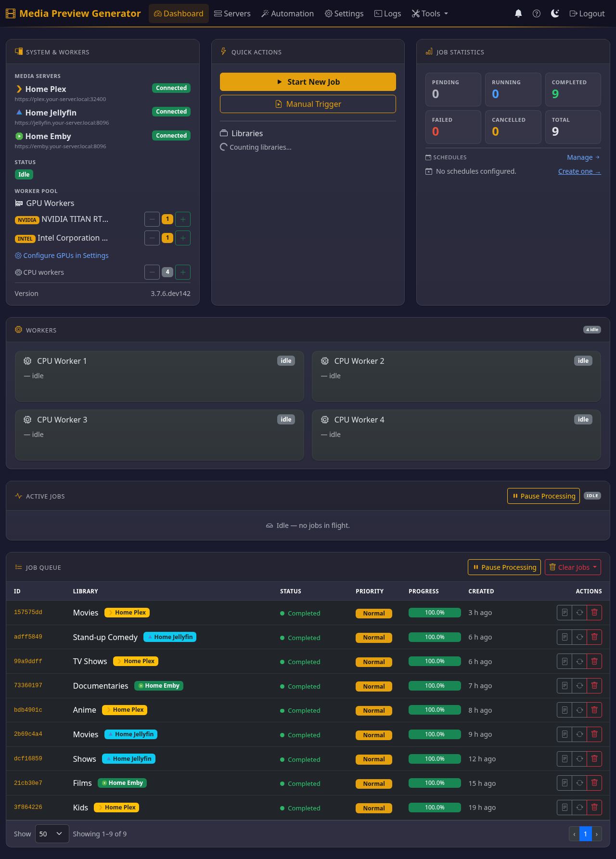This screenshot has width=616, height=859.
Task: Click the Media Preview Generator film logo
Action: [11, 13]
